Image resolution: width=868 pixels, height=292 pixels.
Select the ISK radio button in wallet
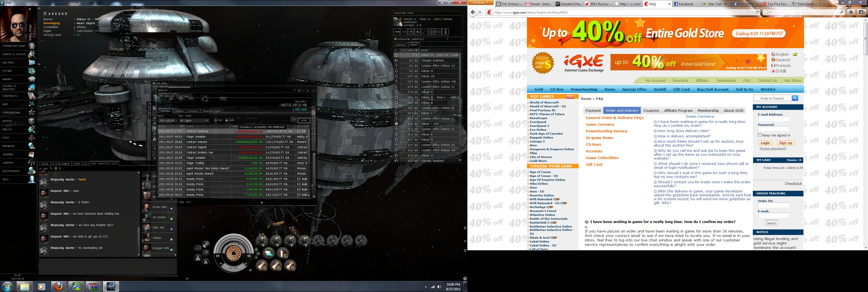[216, 120]
